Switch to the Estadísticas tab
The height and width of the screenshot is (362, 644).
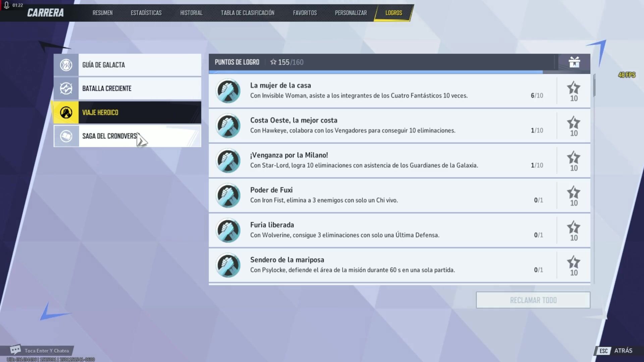(x=146, y=13)
